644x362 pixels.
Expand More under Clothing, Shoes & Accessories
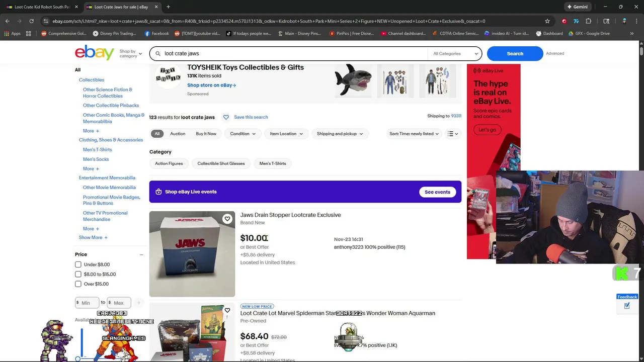(x=91, y=169)
